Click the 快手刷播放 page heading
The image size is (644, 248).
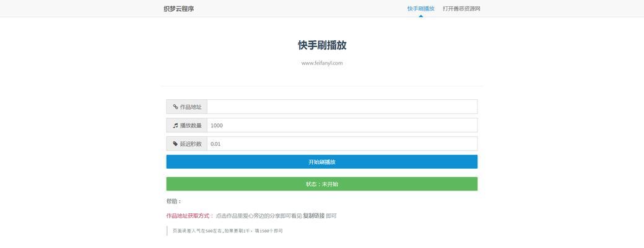point(322,45)
